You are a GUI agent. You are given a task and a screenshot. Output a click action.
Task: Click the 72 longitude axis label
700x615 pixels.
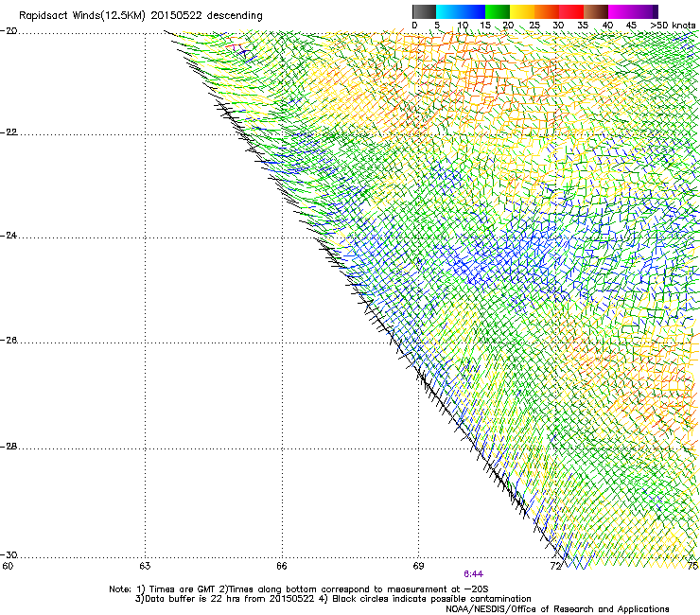(556, 567)
